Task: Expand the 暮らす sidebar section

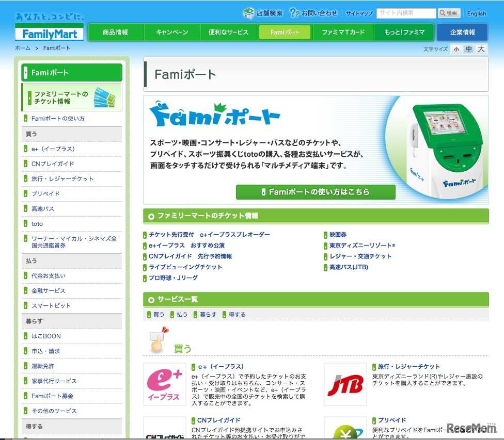Action: coord(71,321)
